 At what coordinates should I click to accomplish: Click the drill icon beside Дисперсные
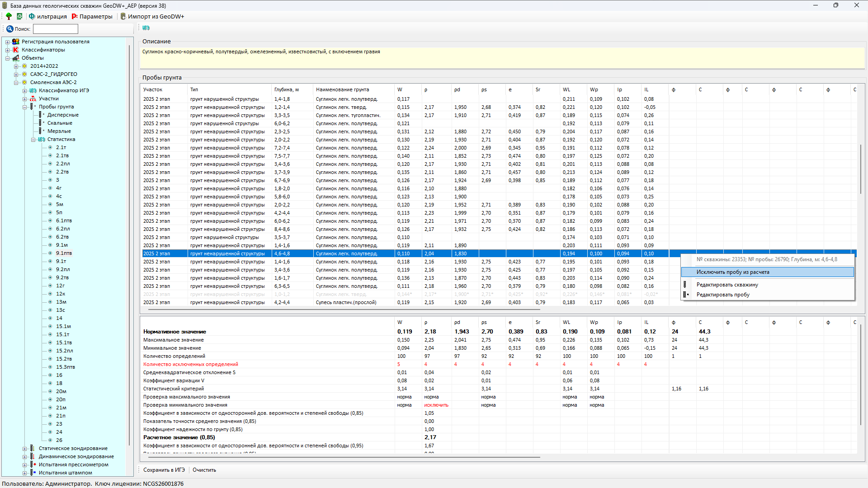(41, 115)
